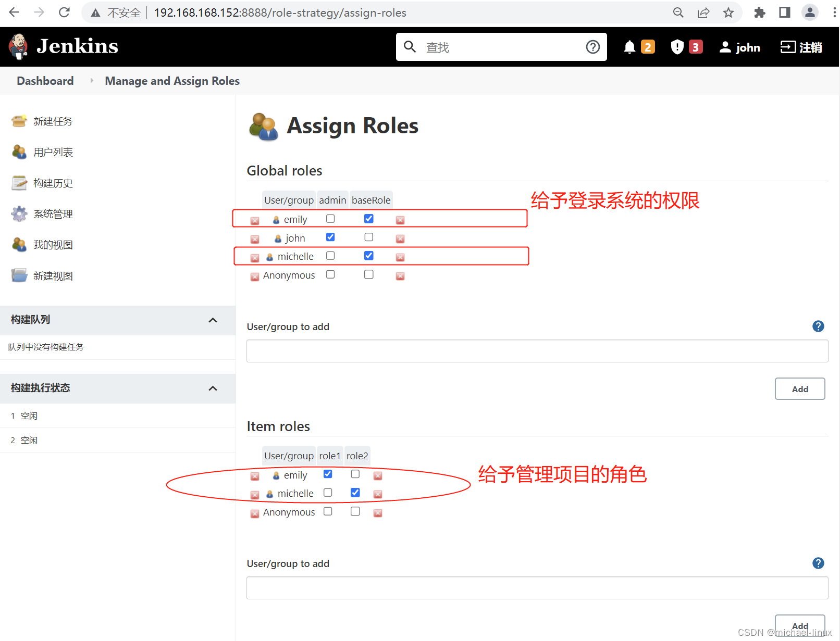Expand Dashboard breadcrumb arrow menu
This screenshot has height=641, width=840.
click(x=92, y=81)
